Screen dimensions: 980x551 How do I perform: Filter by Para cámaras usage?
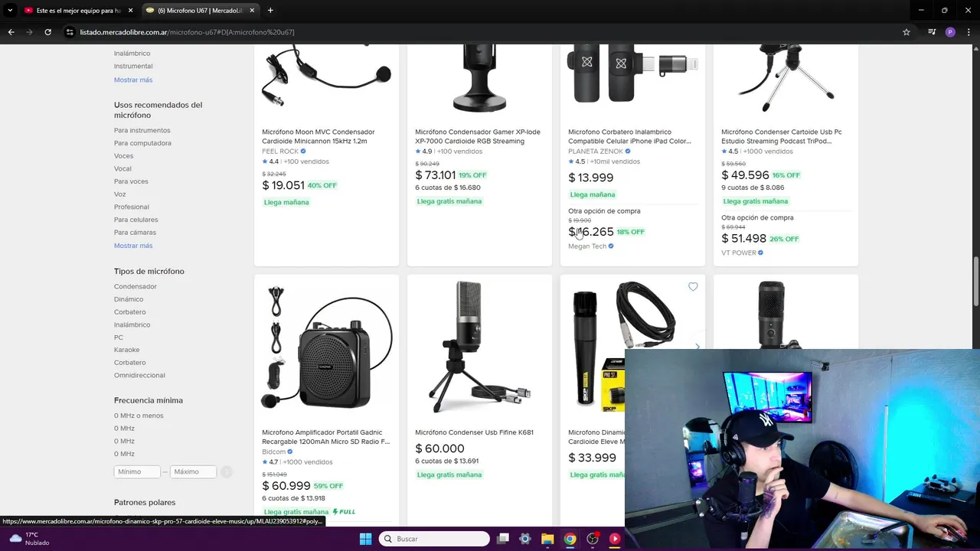[135, 233]
